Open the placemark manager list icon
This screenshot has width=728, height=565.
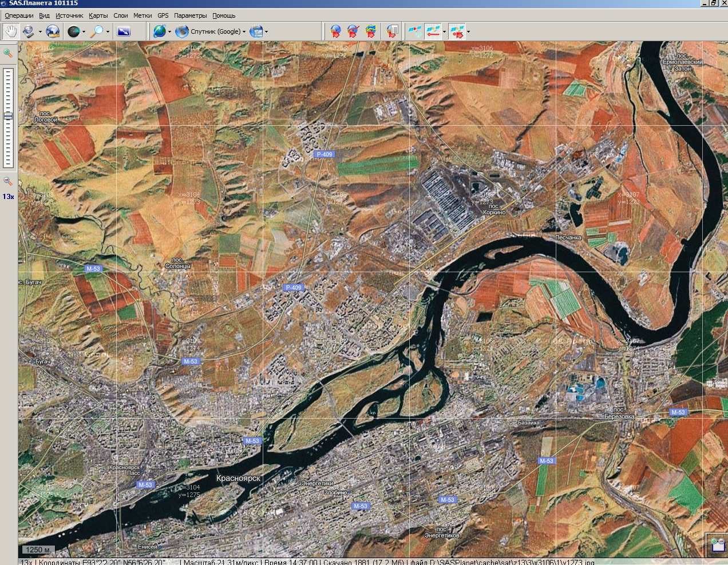click(x=392, y=31)
